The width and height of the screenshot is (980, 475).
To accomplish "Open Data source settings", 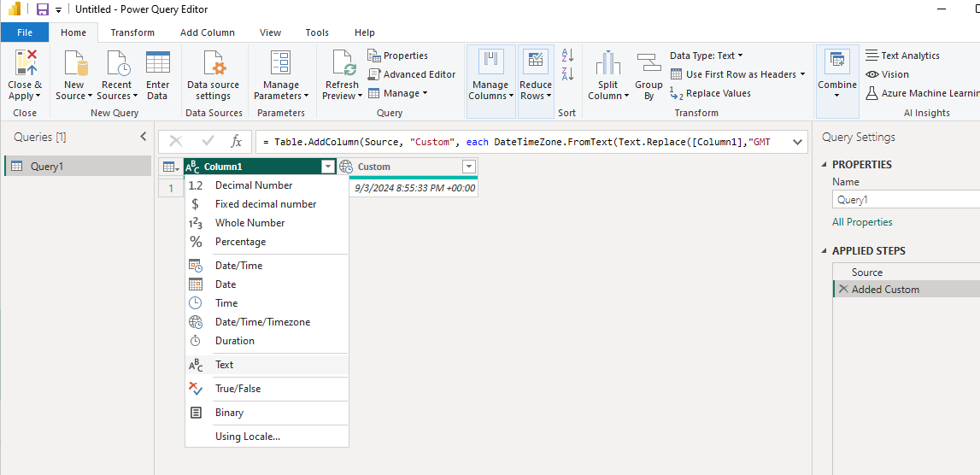I will [x=213, y=75].
